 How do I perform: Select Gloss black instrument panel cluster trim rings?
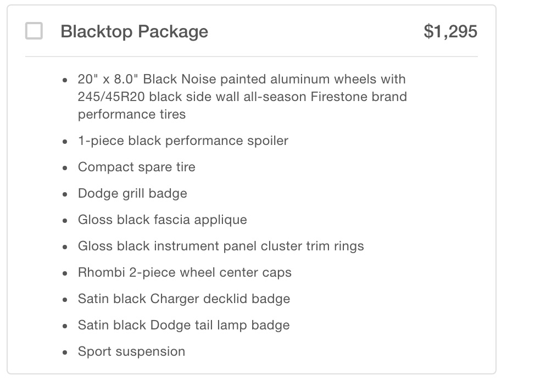click(x=221, y=246)
